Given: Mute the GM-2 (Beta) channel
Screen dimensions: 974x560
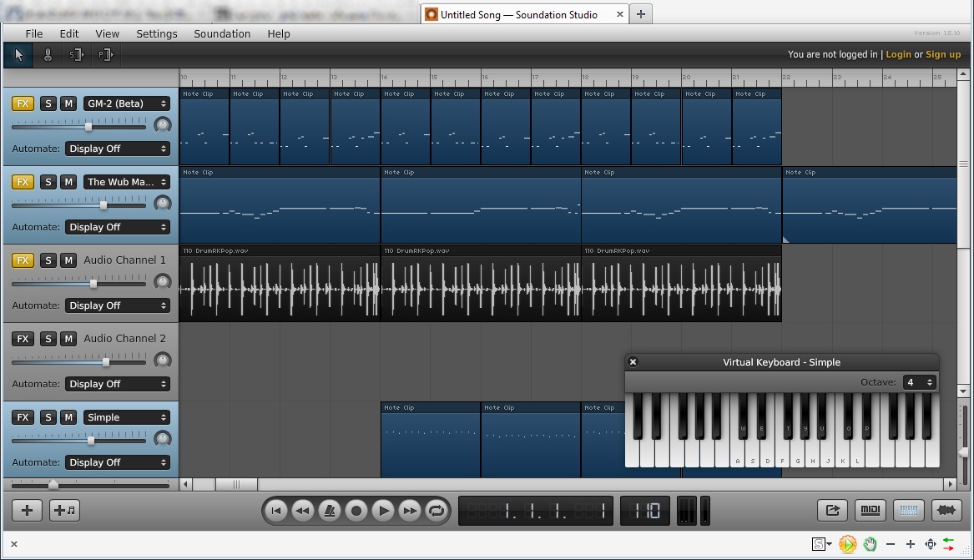Looking at the screenshot, I should click(68, 103).
